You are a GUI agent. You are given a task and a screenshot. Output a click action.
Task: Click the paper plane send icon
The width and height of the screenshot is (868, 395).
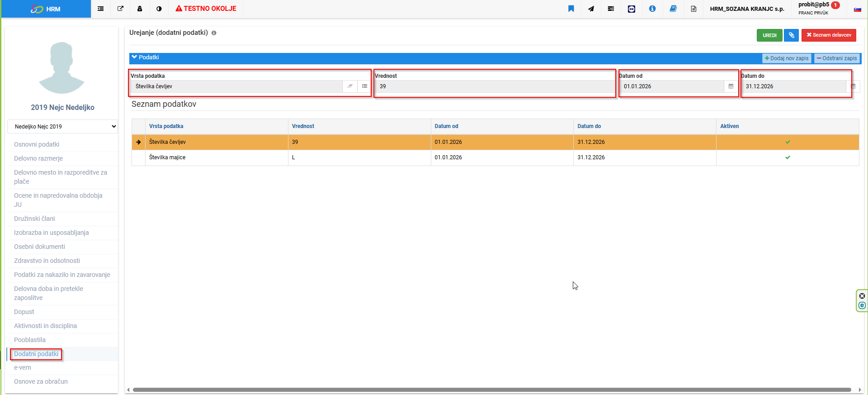tap(591, 9)
